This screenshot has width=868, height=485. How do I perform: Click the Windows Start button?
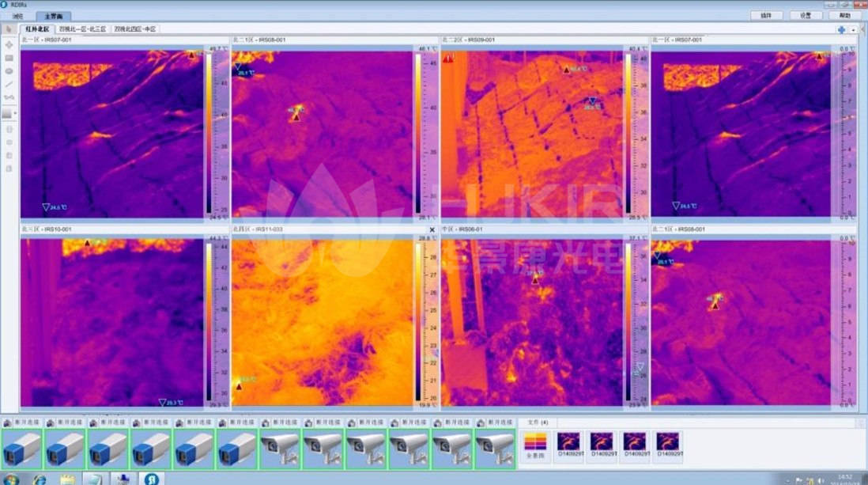point(11,479)
